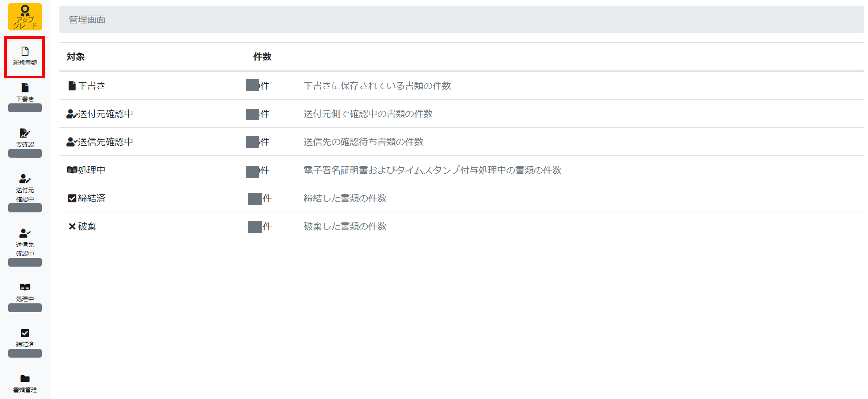Click the gray count badge under sidebar 締結済
Image resolution: width=868 pixels, height=399 pixels.
point(25,353)
